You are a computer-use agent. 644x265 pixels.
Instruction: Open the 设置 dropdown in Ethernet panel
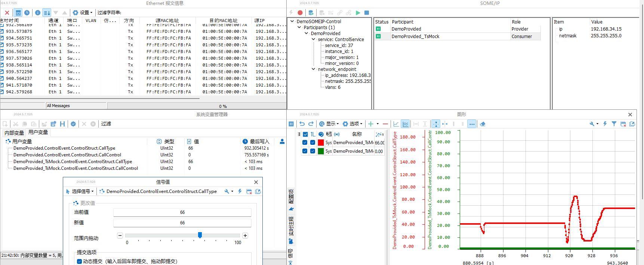(x=83, y=12)
